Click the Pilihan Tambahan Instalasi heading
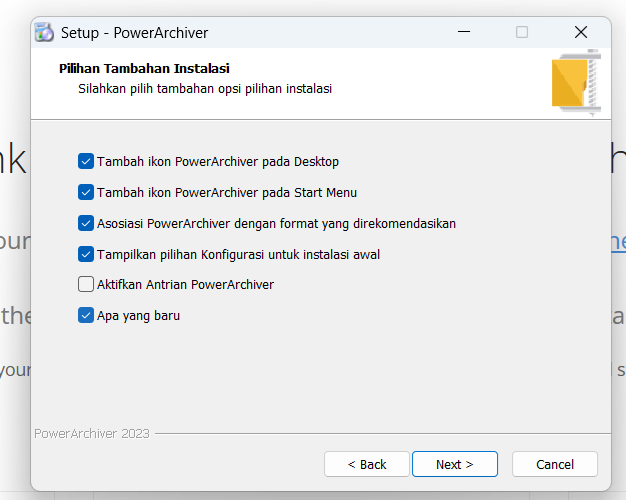The image size is (626, 500). point(144,69)
